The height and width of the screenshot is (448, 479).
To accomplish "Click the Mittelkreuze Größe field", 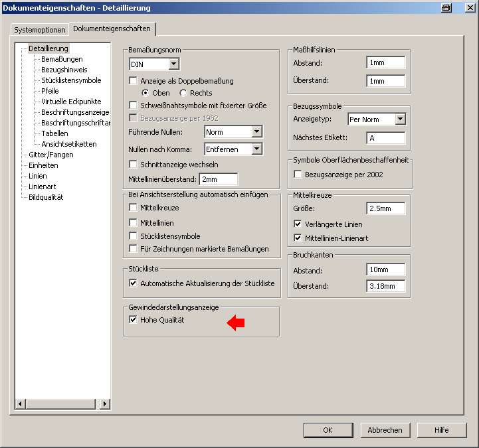I will (x=386, y=208).
